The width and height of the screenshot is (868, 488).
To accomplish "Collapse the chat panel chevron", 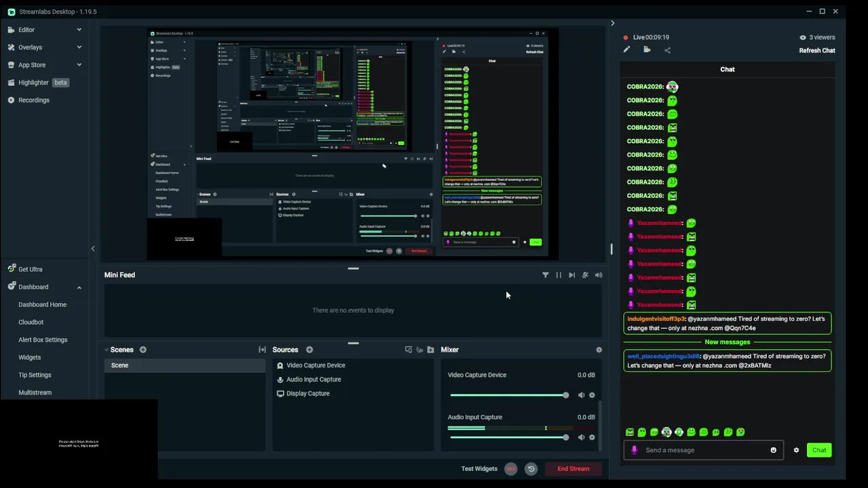I will [x=612, y=24].
